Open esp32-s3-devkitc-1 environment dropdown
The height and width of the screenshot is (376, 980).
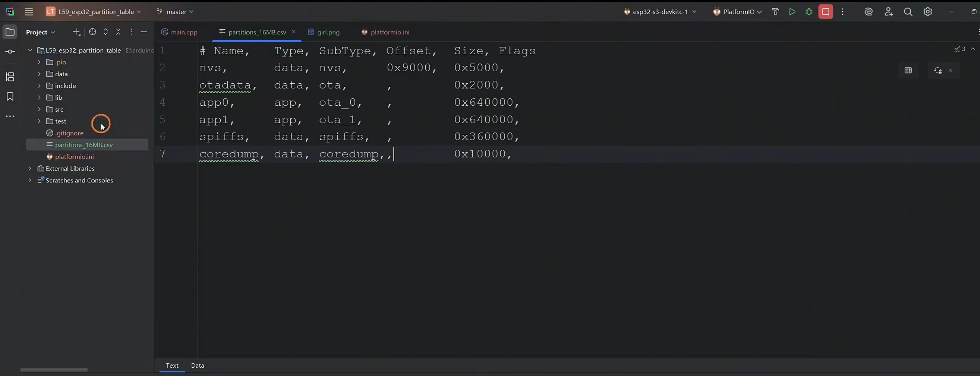point(660,12)
